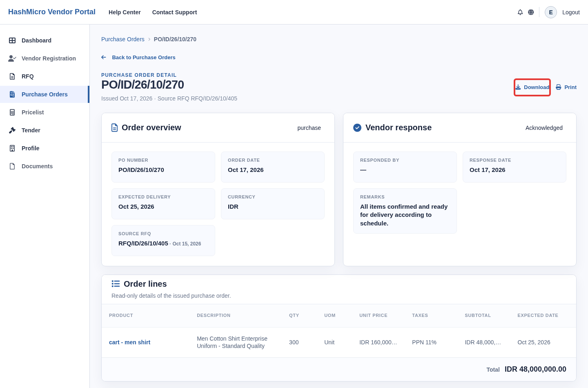This screenshot has width=588, height=388.
Task: Open the language globe icon
Action: pos(531,12)
